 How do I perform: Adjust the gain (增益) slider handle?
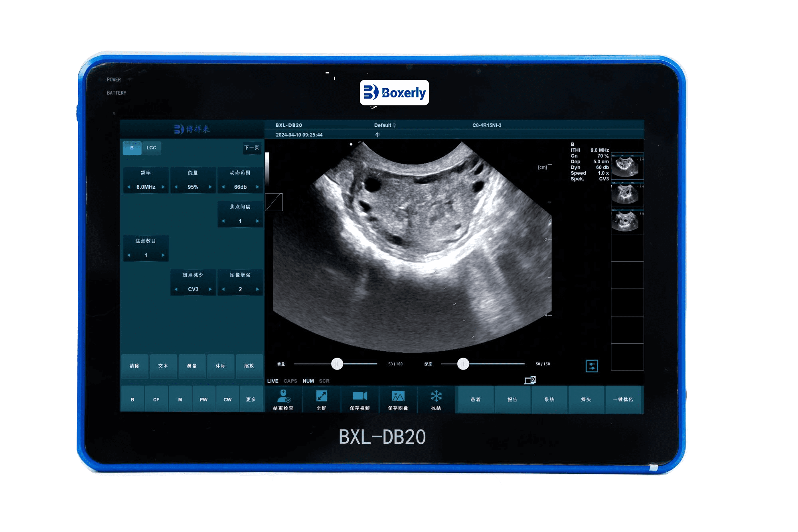pos(337,364)
